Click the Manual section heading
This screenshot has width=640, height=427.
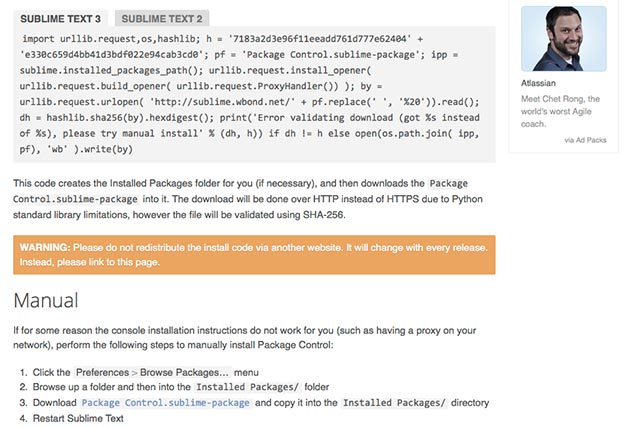46,300
